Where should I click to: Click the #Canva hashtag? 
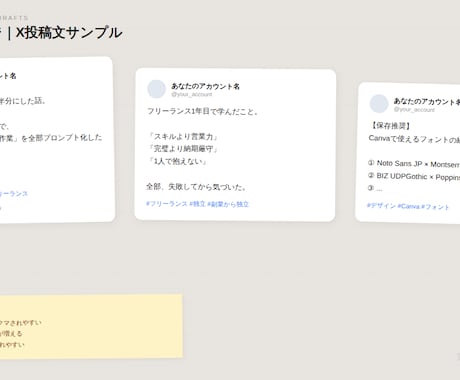408,206
